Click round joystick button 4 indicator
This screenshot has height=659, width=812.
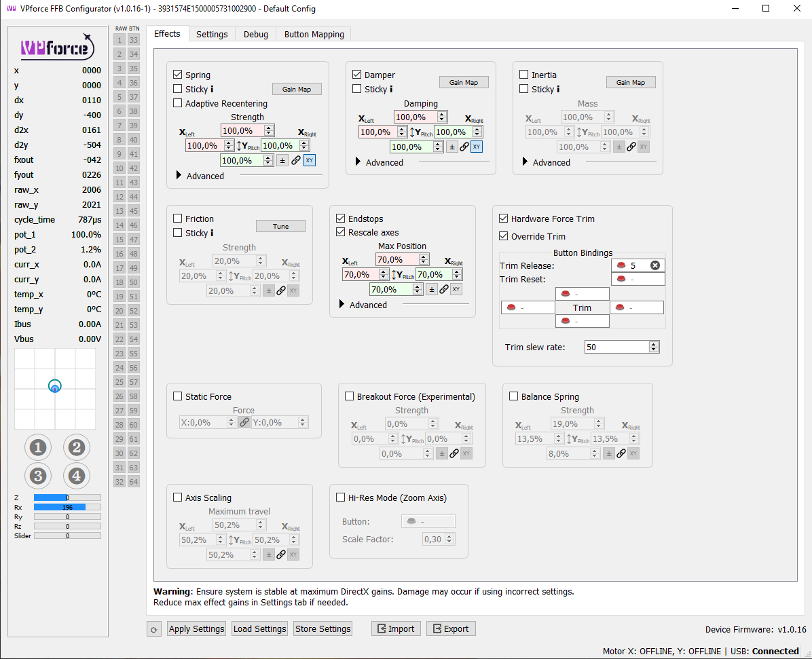pos(77,476)
